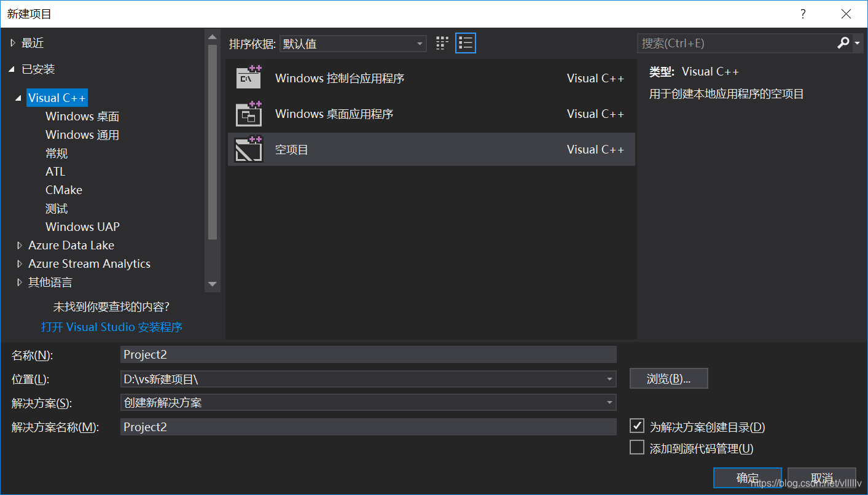This screenshot has height=495, width=868.
Task: Collapse the Visual C++ tree node
Action: [18, 98]
